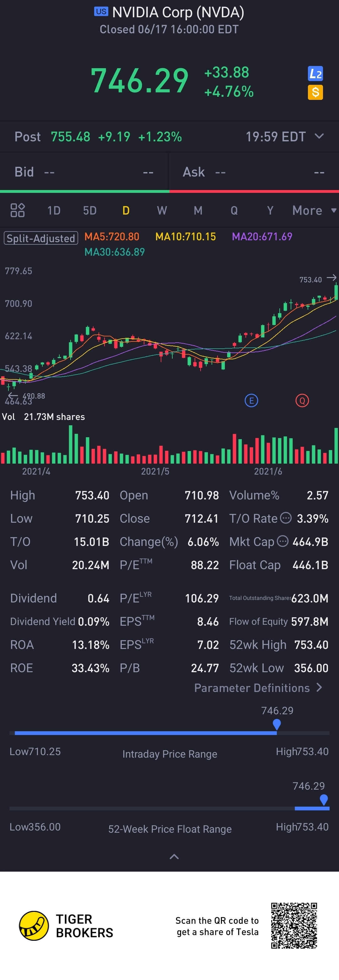Open Parameter Definitions link
The image size is (339, 980).
pyautogui.click(x=258, y=688)
